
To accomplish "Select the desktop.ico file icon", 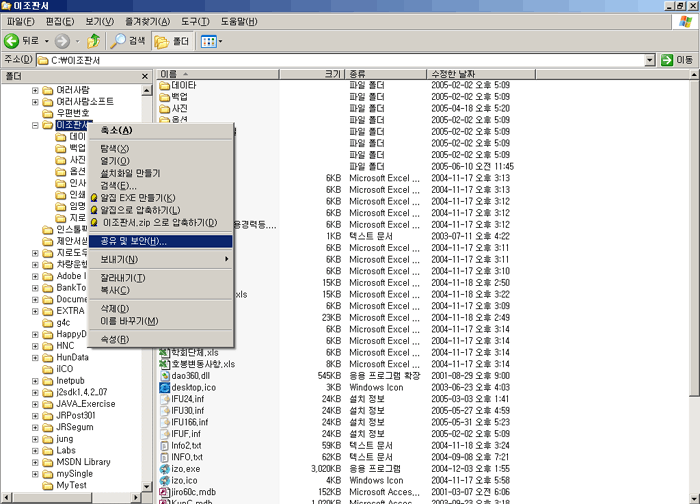I will (x=165, y=387).
